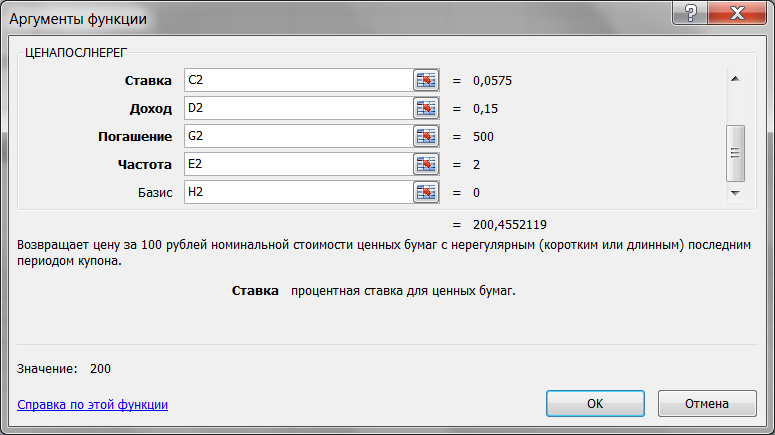Screen dimensions: 775x435
Task: Click the Доход range selector icon
Action: coord(426,108)
